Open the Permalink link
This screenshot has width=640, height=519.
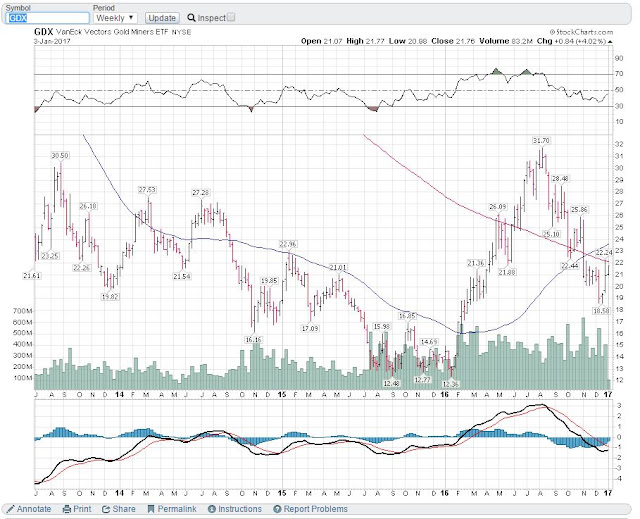[177, 509]
